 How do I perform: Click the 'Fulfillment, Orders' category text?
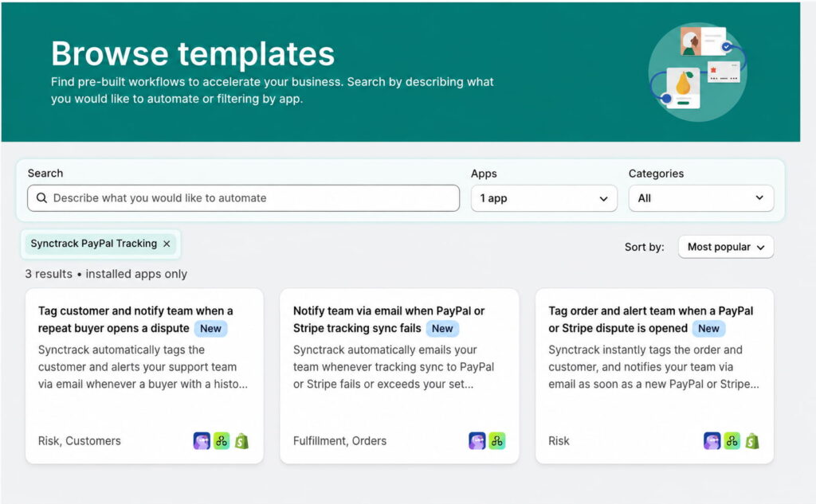pos(339,441)
